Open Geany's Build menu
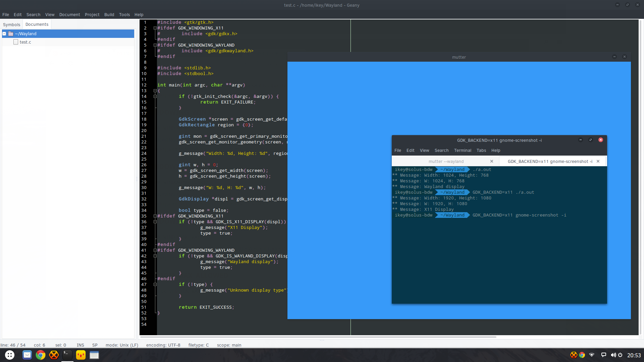This screenshot has height=362, width=644. pyautogui.click(x=109, y=15)
